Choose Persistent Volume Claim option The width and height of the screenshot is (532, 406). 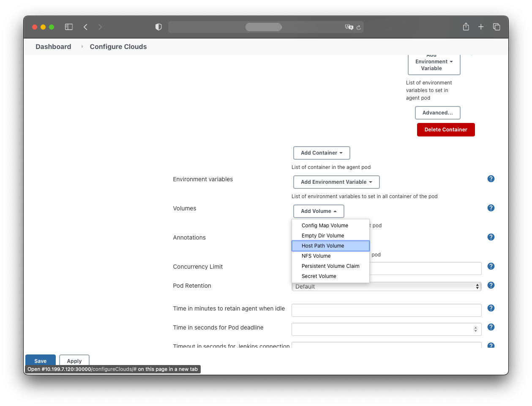330,266
